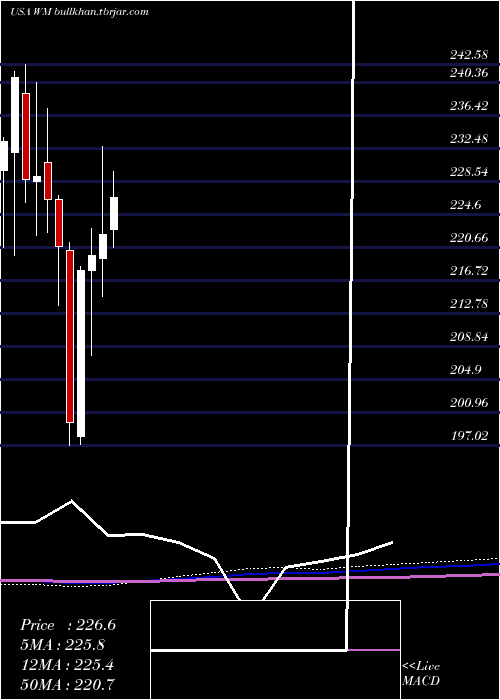Select the 232.48 price level label
500x700 pixels.
point(469,138)
